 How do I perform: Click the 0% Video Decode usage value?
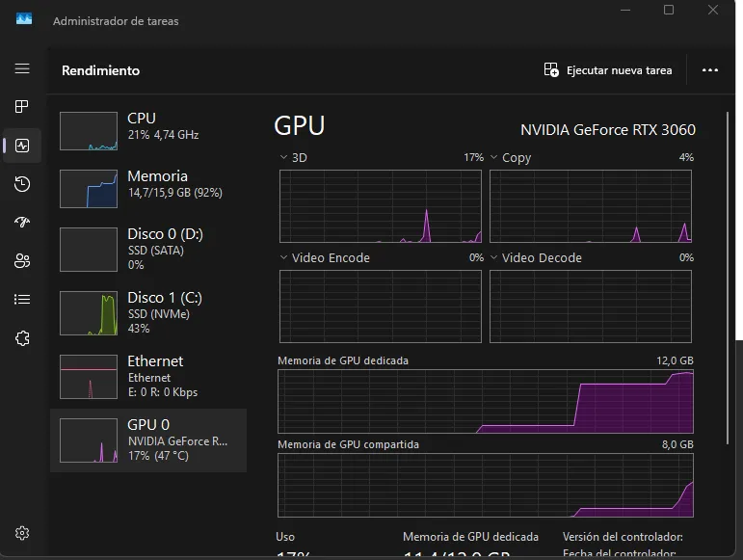coord(686,257)
